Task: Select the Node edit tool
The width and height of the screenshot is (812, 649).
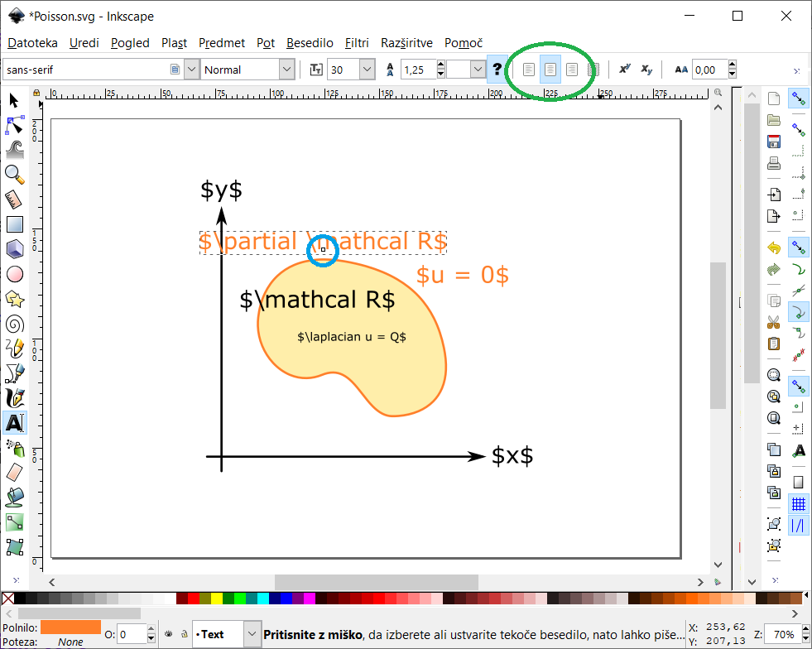Action: click(x=14, y=125)
